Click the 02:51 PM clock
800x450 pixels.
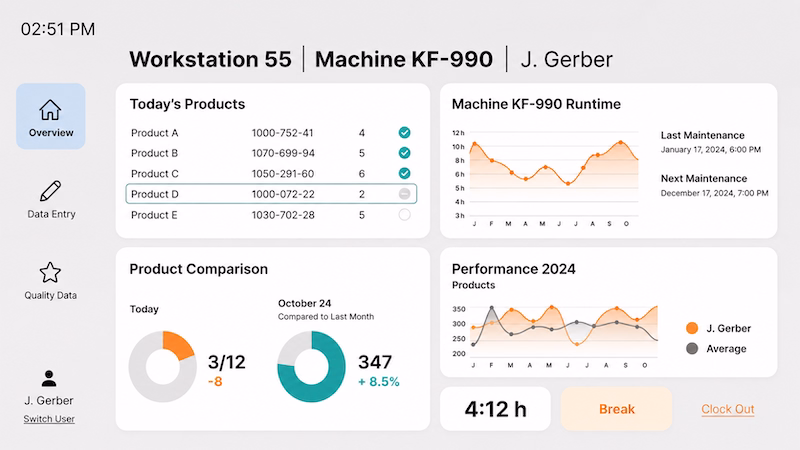(58, 29)
